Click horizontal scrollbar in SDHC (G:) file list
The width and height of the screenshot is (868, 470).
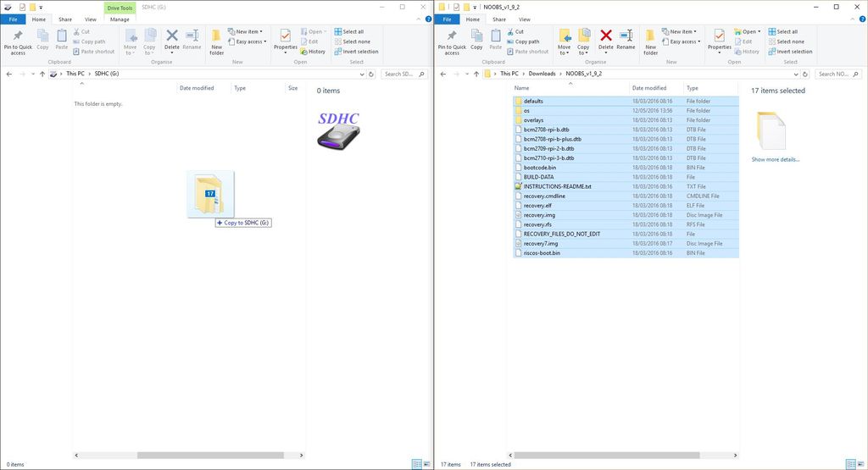tap(210, 455)
